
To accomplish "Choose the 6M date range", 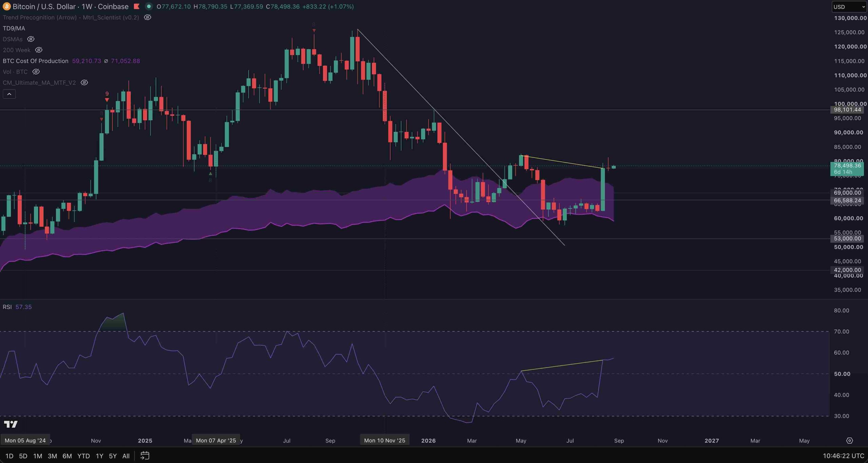I will 67,456.
